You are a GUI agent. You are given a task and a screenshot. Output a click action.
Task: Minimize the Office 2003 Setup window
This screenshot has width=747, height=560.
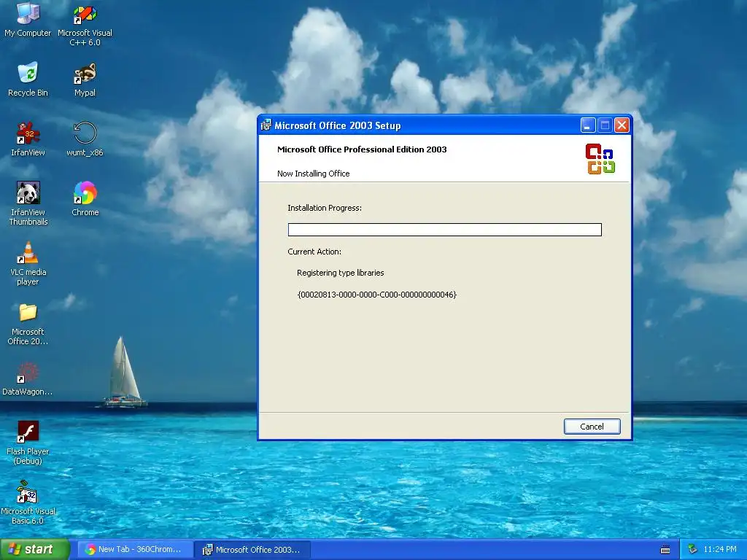click(588, 125)
